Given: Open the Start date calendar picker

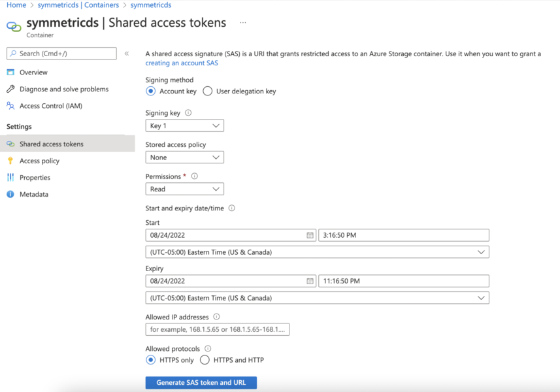Looking at the screenshot, I should click(x=310, y=235).
